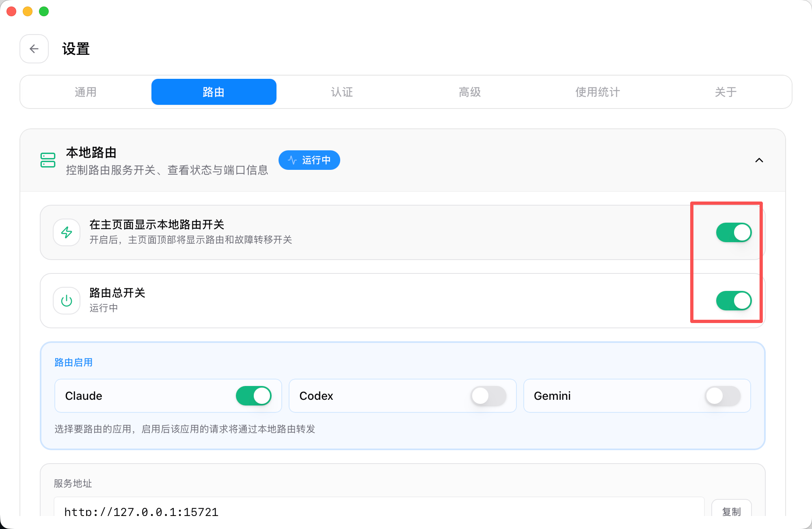Minimize the window with yellow button
The height and width of the screenshot is (529, 812).
click(28, 11)
